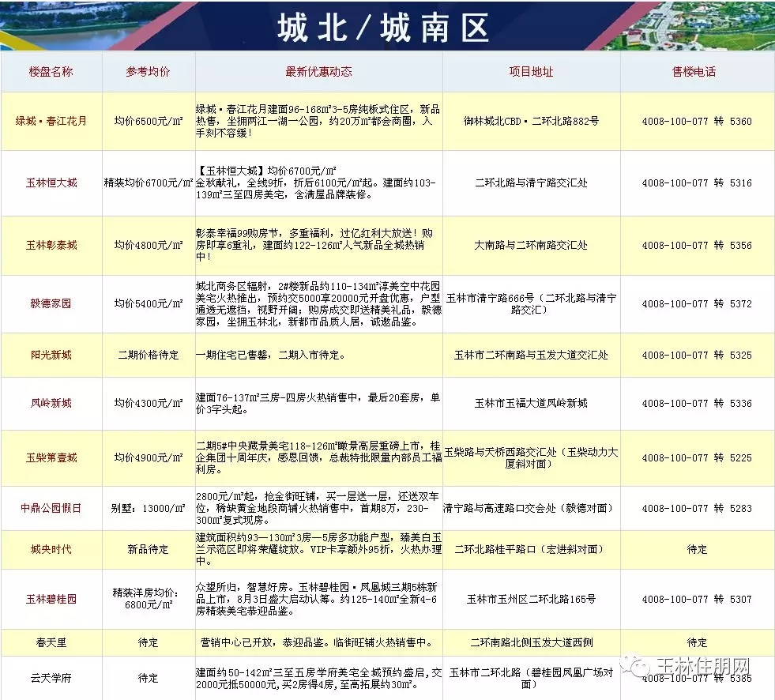Click the 项目地址 column header
Image resolution: width=775 pixels, height=700 pixels.
point(531,72)
